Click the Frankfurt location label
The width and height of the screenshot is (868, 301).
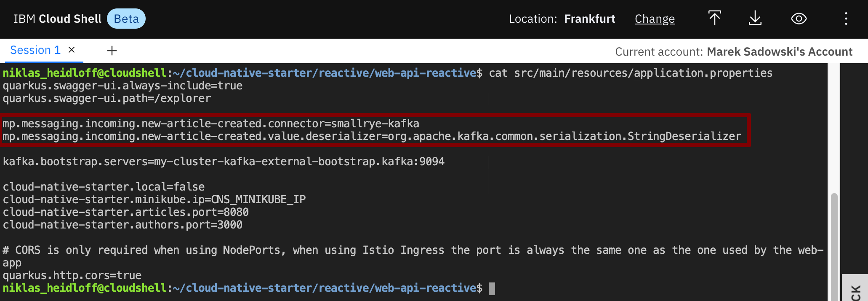click(589, 19)
